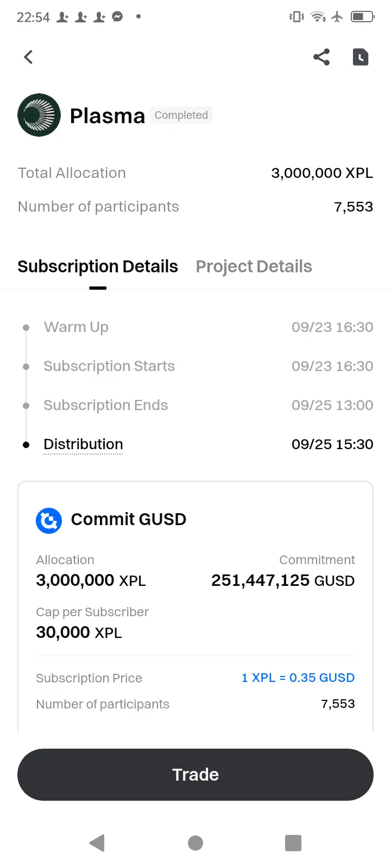The height and width of the screenshot is (868, 391).
Task: Tap the Android recent apps square
Action: pyautogui.click(x=293, y=843)
